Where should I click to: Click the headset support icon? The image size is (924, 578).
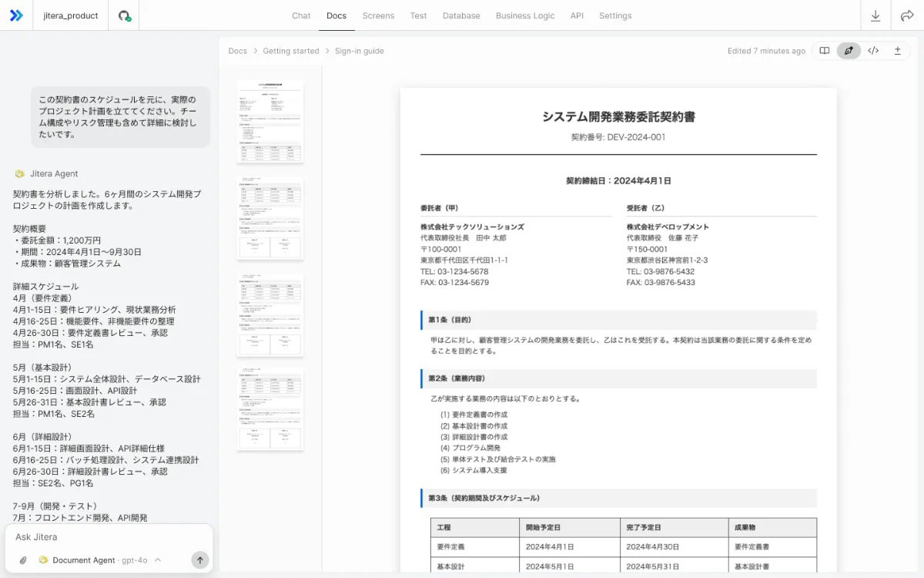[124, 15]
